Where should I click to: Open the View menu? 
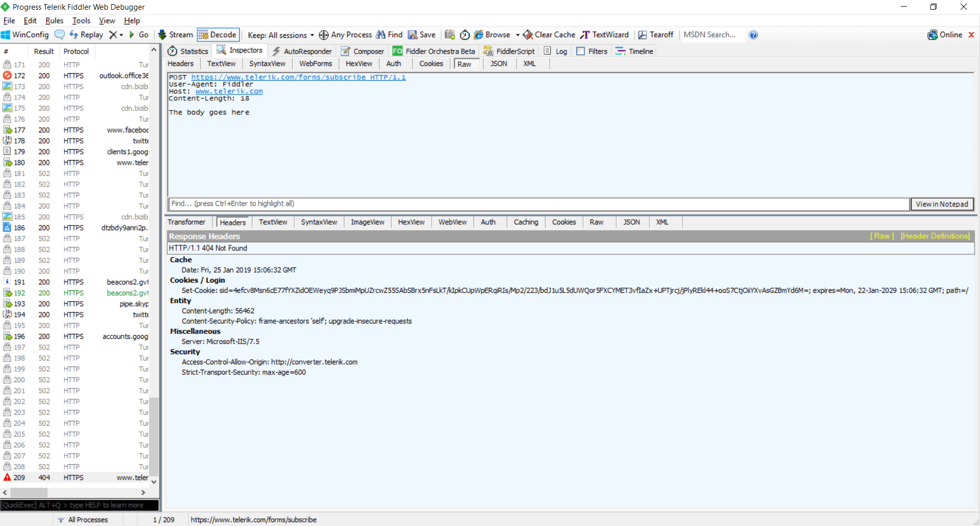107,21
